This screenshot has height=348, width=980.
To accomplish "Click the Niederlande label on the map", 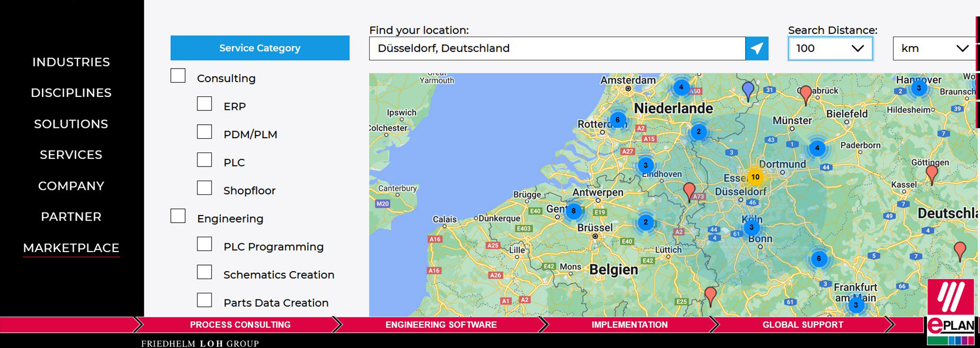I will 673,108.
